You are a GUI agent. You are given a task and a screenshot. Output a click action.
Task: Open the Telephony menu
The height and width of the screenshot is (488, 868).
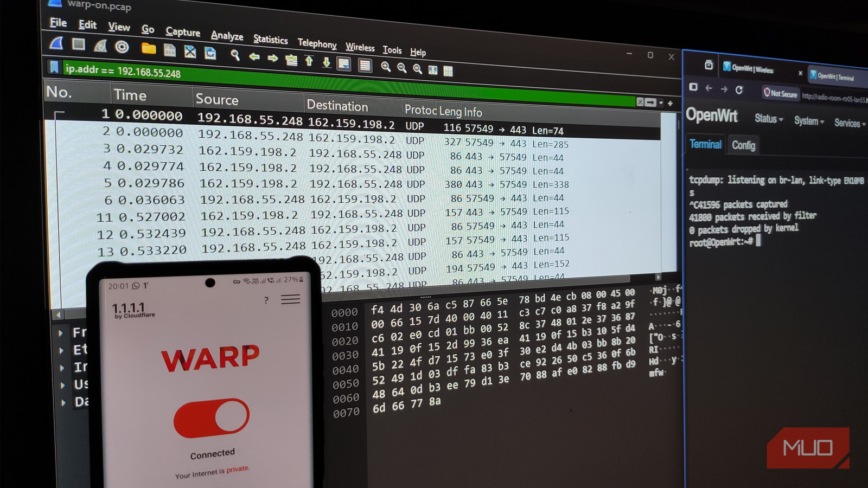click(317, 43)
